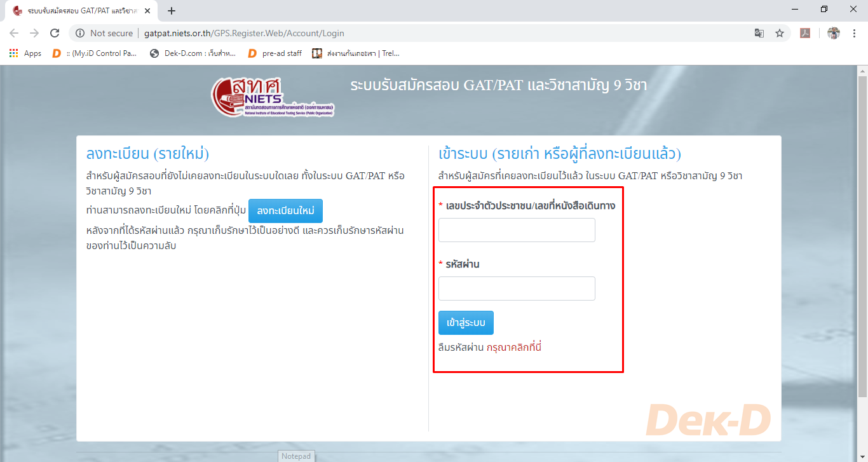
Task: Open a new browser tab
Action: tap(172, 10)
